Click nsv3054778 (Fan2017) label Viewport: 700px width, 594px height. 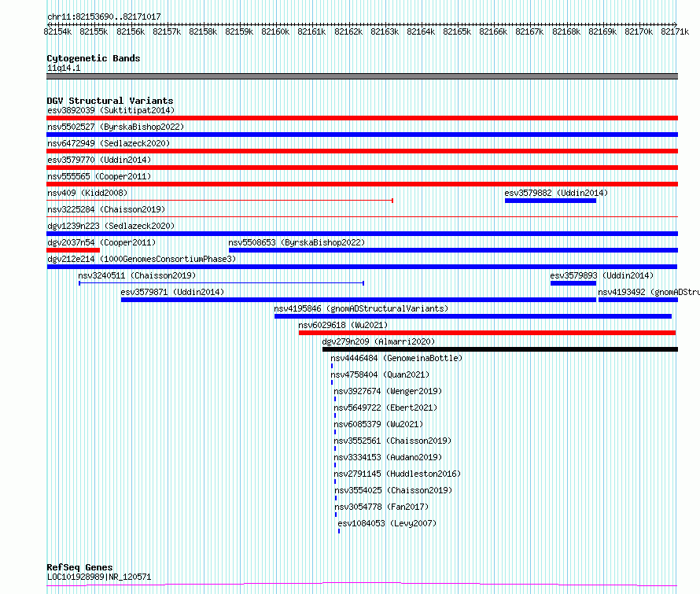pos(381,507)
